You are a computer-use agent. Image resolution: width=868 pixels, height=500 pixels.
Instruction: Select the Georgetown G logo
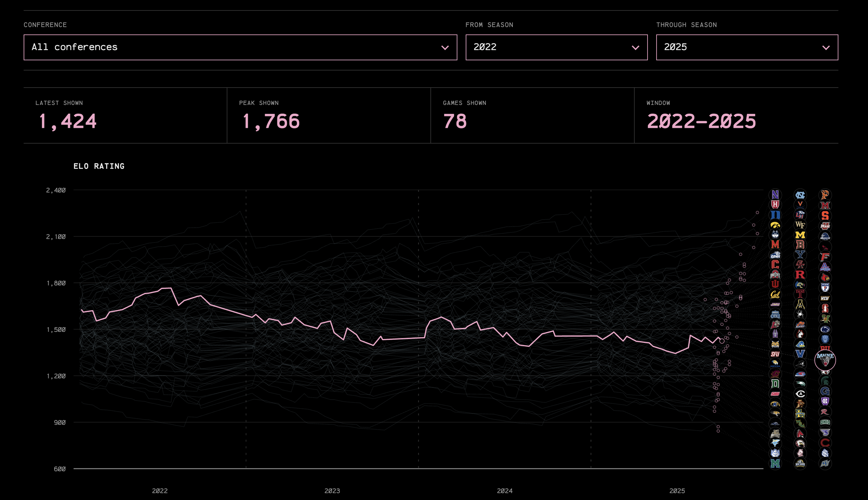coord(825,391)
